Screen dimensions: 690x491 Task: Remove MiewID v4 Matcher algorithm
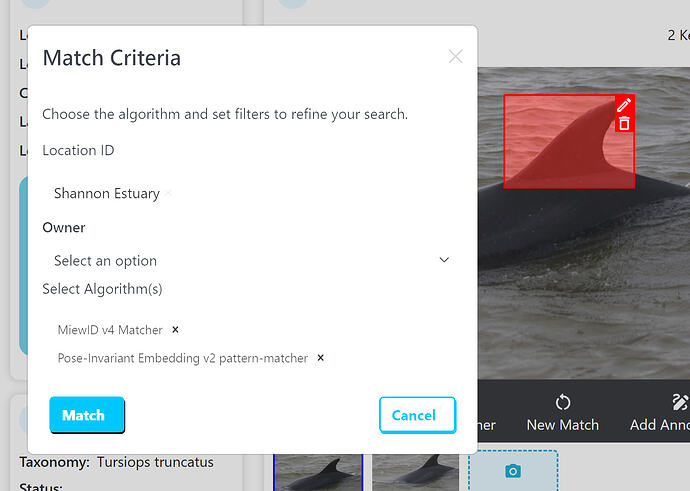pos(175,330)
